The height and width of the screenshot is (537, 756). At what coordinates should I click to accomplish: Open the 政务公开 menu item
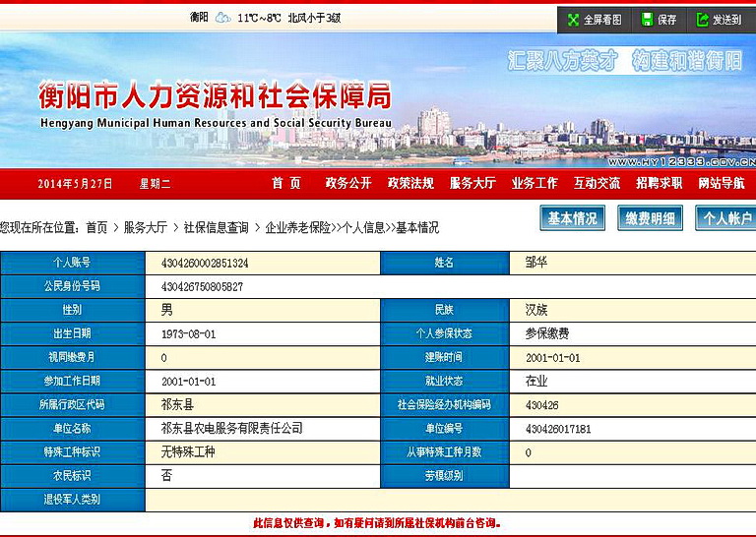pos(348,183)
